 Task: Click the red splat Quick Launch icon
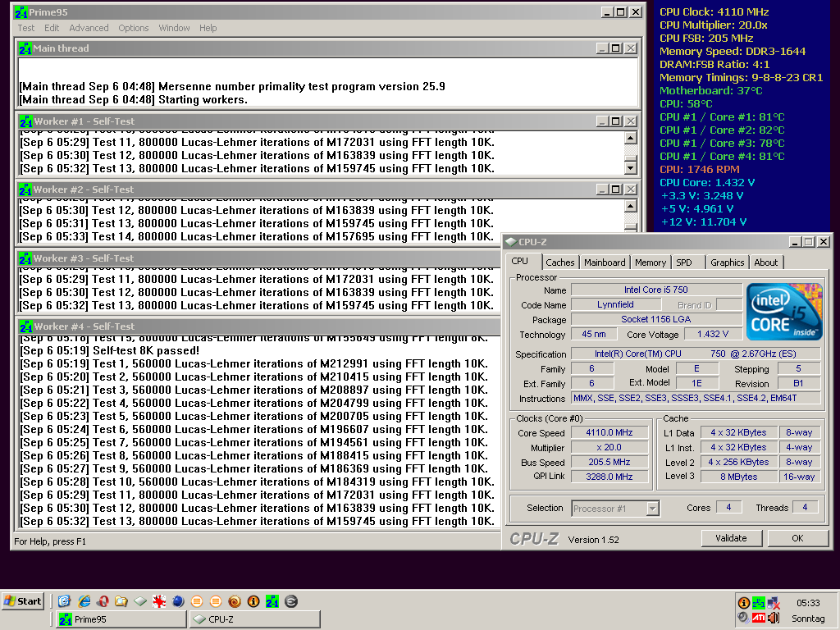tap(159, 601)
